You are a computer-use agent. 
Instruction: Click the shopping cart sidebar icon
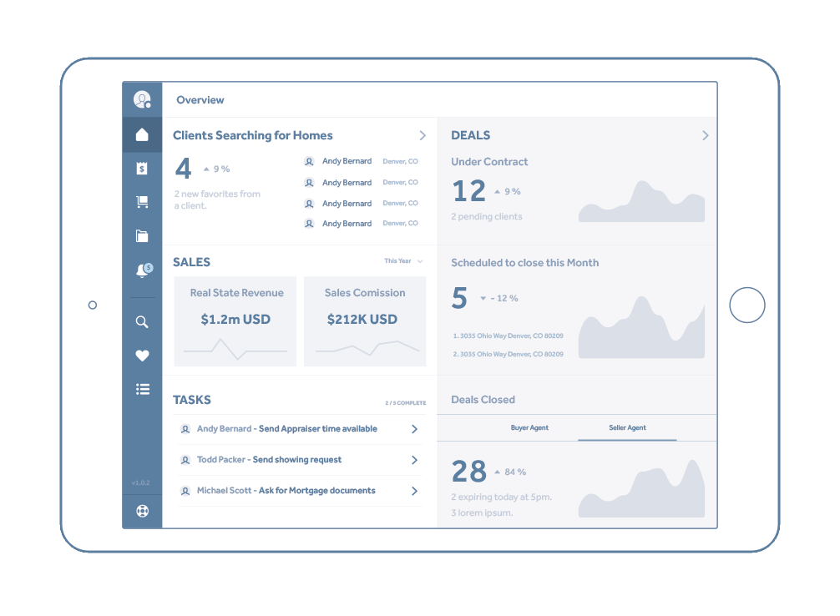pos(142,202)
